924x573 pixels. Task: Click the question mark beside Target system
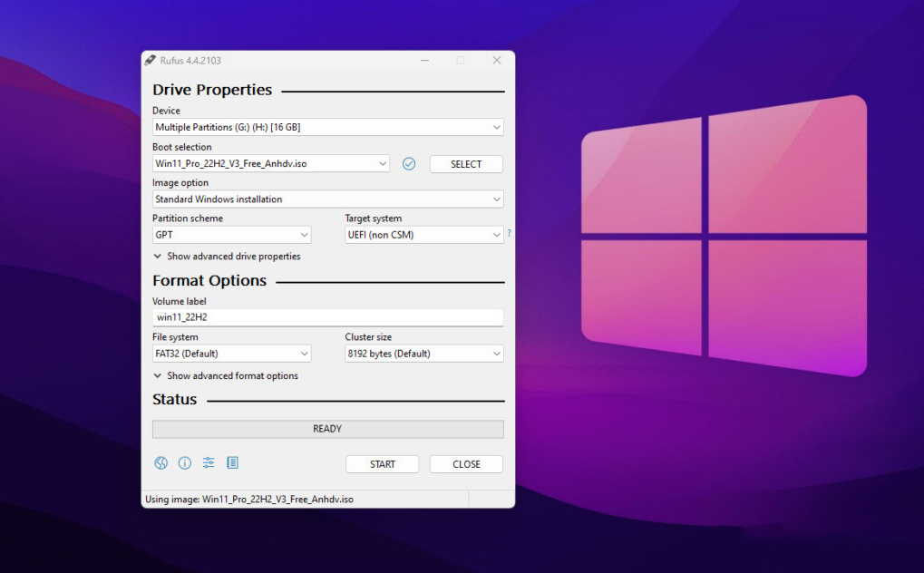509,234
